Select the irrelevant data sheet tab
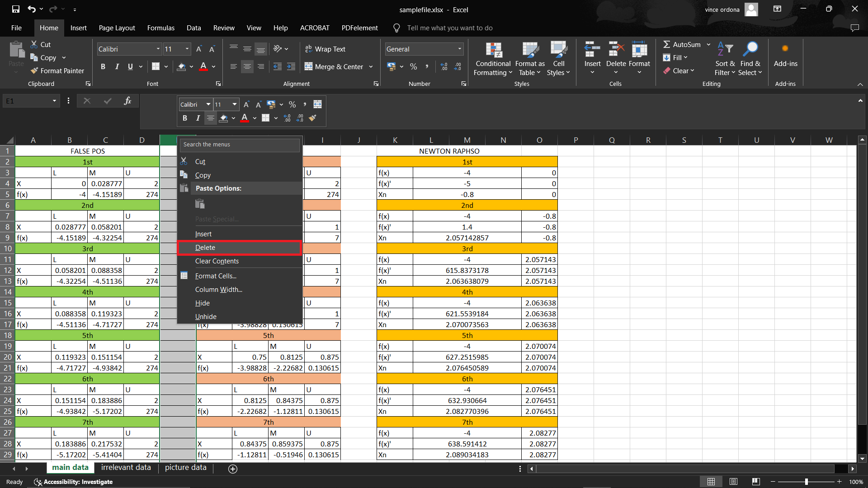The image size is (868, 488). (126, 467)
